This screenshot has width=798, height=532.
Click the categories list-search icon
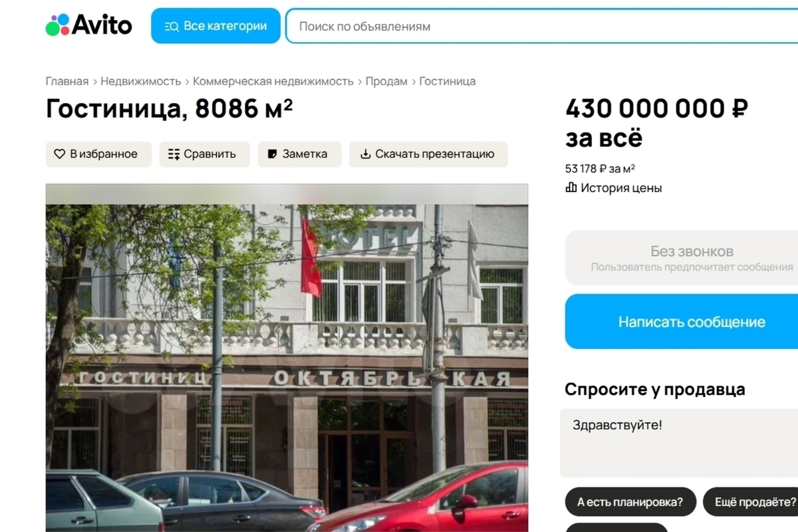[172, 27]
